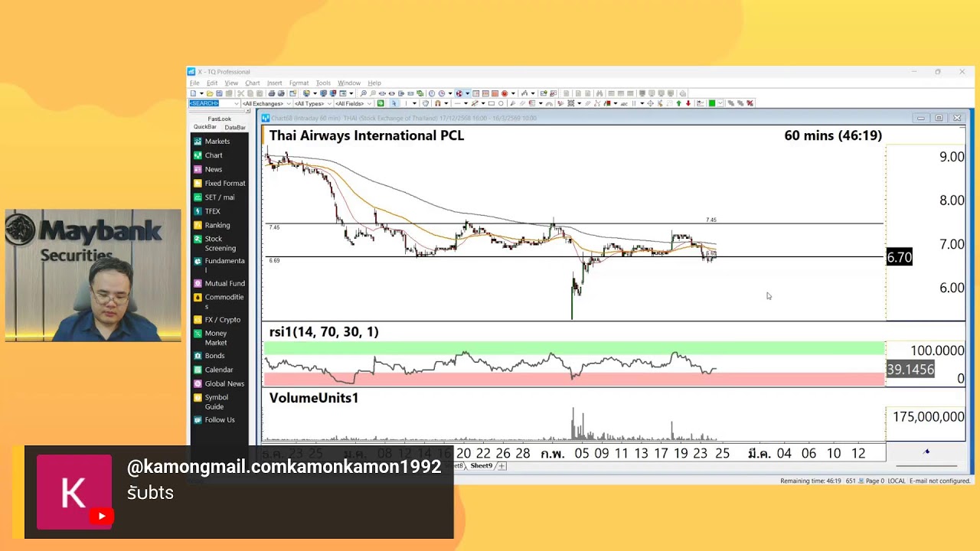Open SET / mai market list
The image size is (980, 551).
[x=220, y=197]
